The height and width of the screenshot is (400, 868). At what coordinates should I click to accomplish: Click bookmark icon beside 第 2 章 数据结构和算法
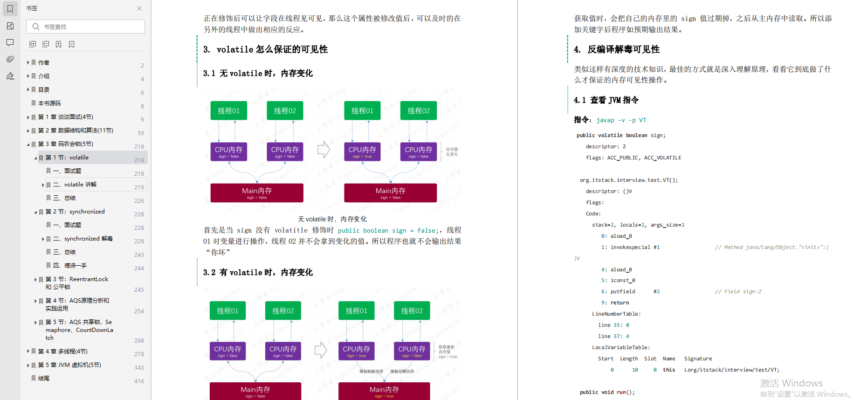34,131
